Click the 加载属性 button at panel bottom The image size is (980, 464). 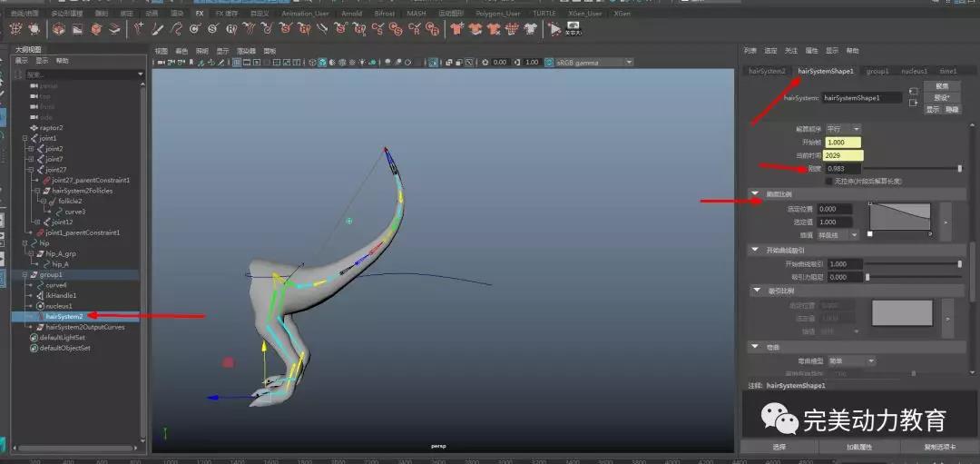[x=857, y=448]
